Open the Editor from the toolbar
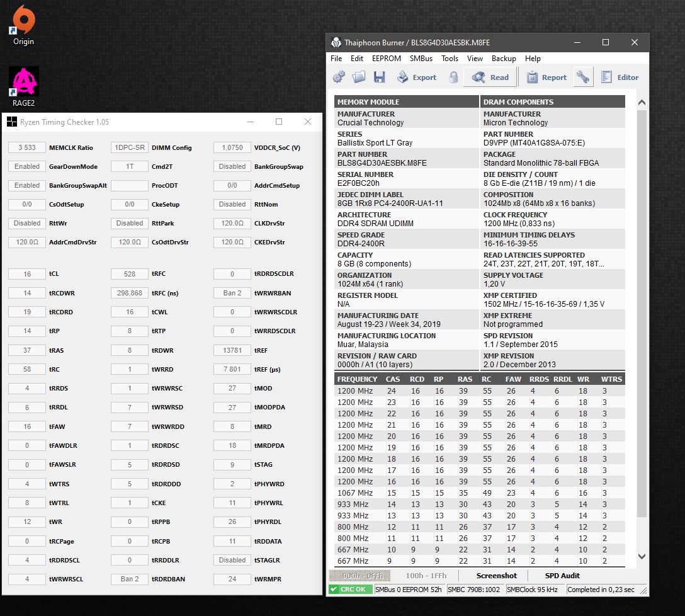 coord(620,77)
